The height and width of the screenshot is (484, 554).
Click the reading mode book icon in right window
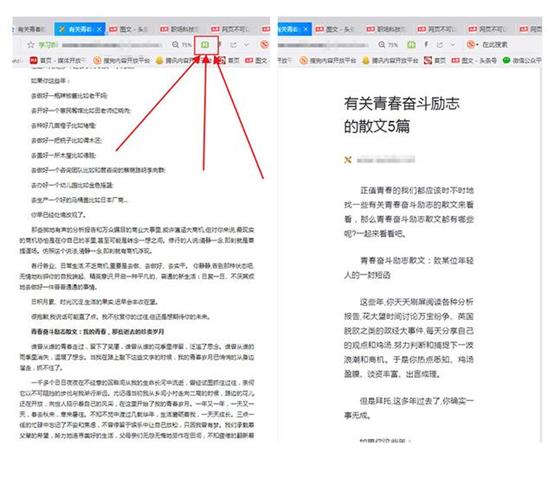click(x=411, y=45)
